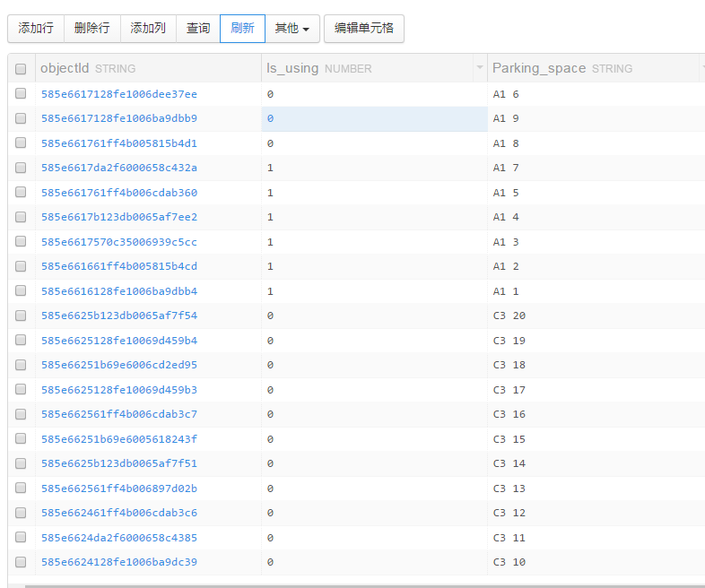Image resolution: width=705 pixels, height=588 pixels.
Task: Check the row for C3 19
Action: point(21,340)
